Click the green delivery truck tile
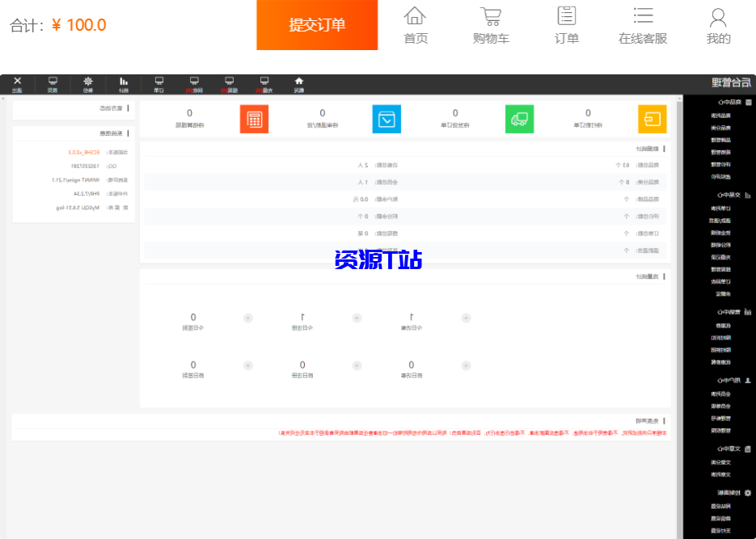The width and height of the screenshot is (756, 539). (x=519, y=119)
